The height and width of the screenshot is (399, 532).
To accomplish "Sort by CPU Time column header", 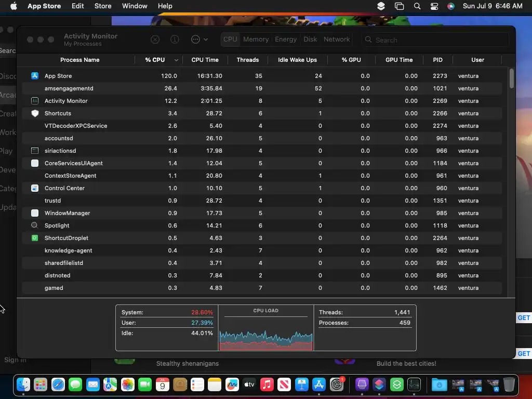I will point(205,60).
